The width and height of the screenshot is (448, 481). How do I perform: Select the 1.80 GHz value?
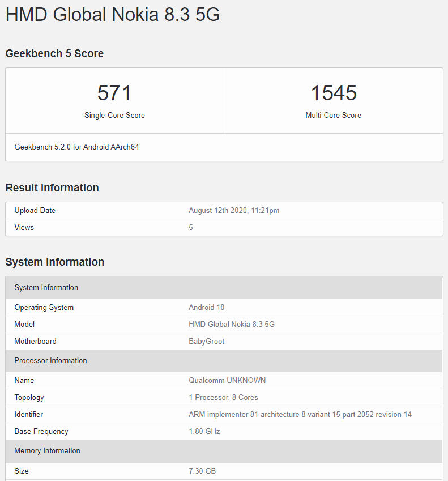point(204,432)
